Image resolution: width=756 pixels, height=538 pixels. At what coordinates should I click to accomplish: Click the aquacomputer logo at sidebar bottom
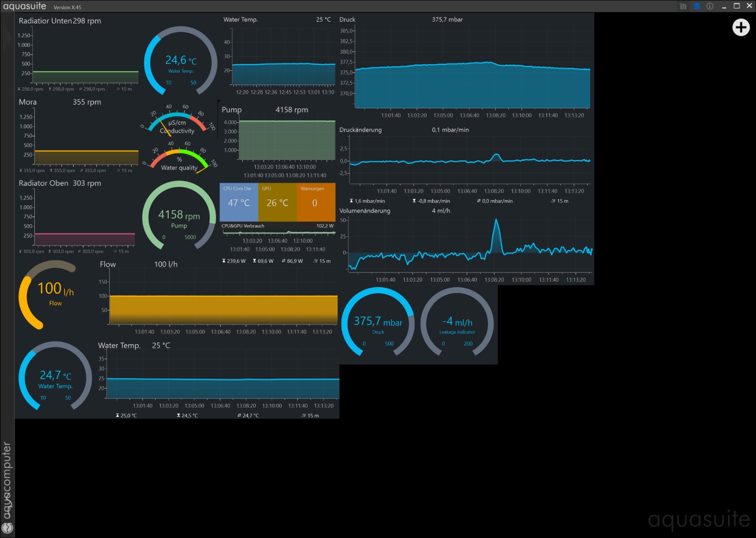click(x=7, y=527)
